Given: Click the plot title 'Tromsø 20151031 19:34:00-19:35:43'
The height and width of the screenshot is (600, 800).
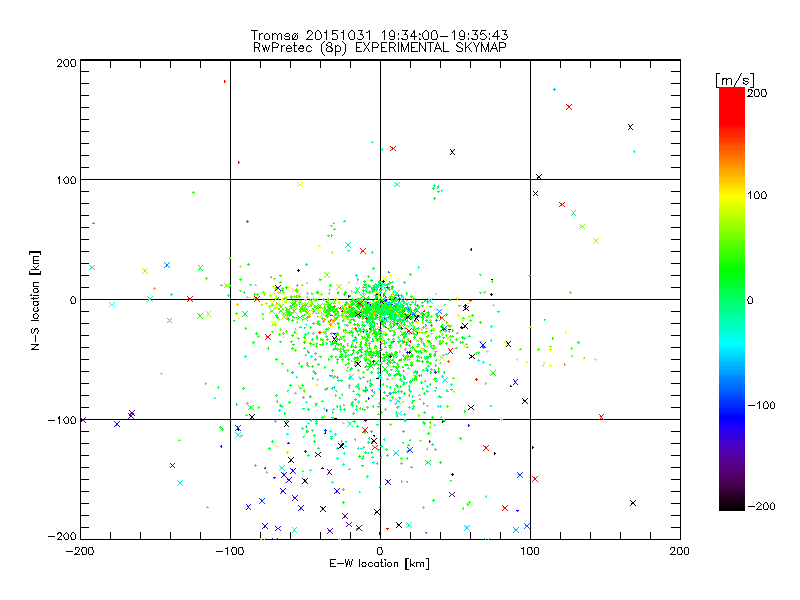Looking at the screenshot, I should click(379, 35).
